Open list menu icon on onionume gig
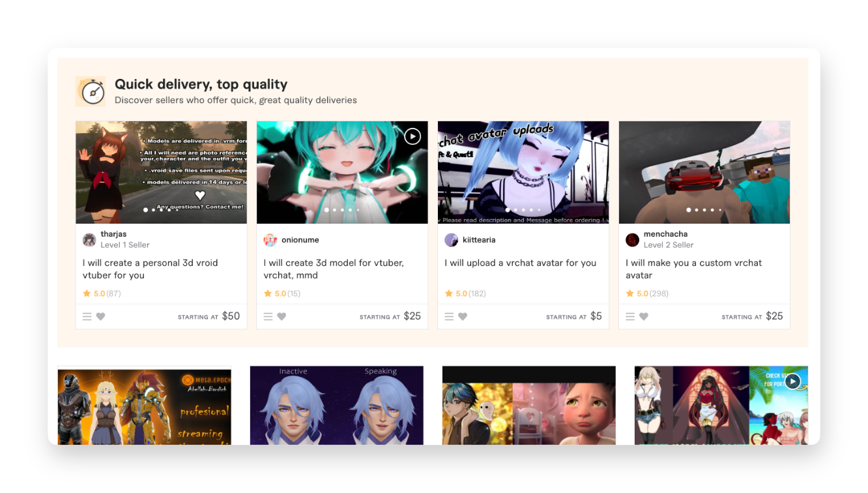This screenshot has width=868, height=493. tap(268, 317)
